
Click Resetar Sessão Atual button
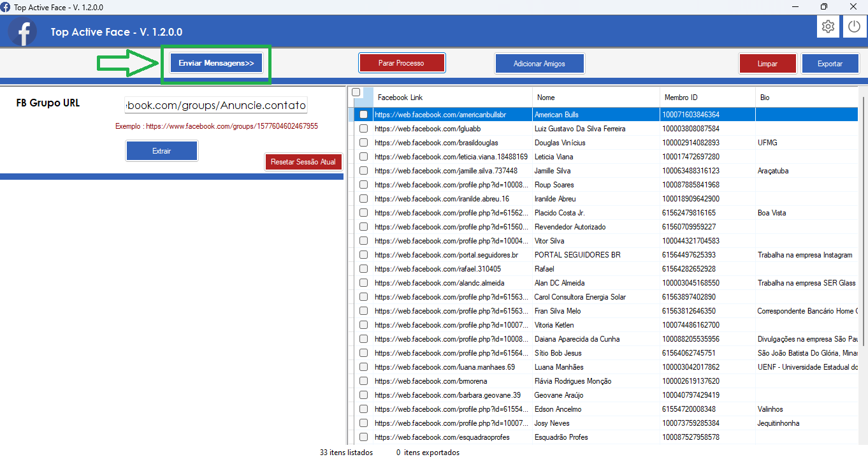[x=303, y=162]
